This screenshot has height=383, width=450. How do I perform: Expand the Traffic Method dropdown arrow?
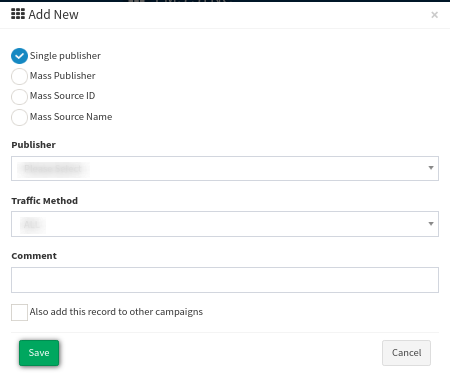click(431, 224)
